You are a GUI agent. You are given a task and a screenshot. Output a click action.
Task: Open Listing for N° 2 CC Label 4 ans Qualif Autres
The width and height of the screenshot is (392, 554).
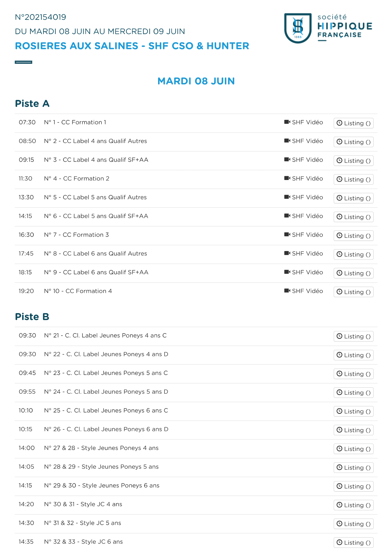[x=353, y=142]
